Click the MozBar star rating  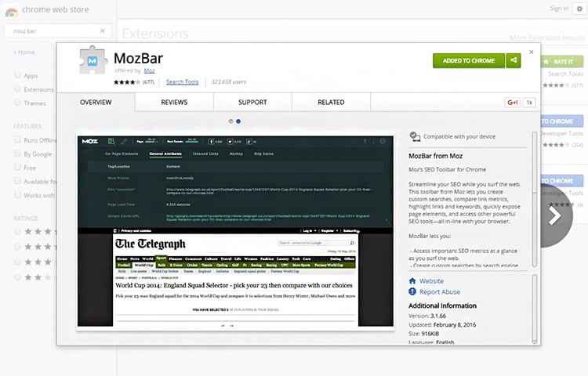click(x=127, y=82)
